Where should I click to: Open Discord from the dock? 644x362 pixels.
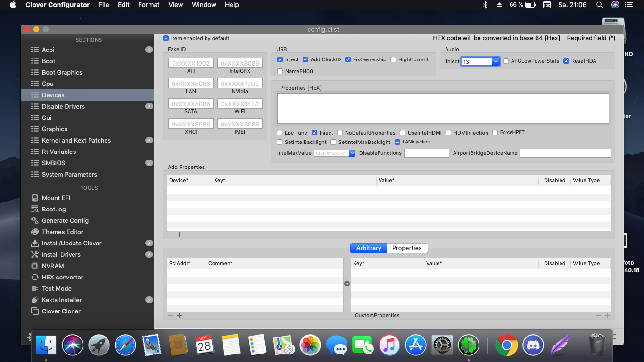(x=533, y=345)
